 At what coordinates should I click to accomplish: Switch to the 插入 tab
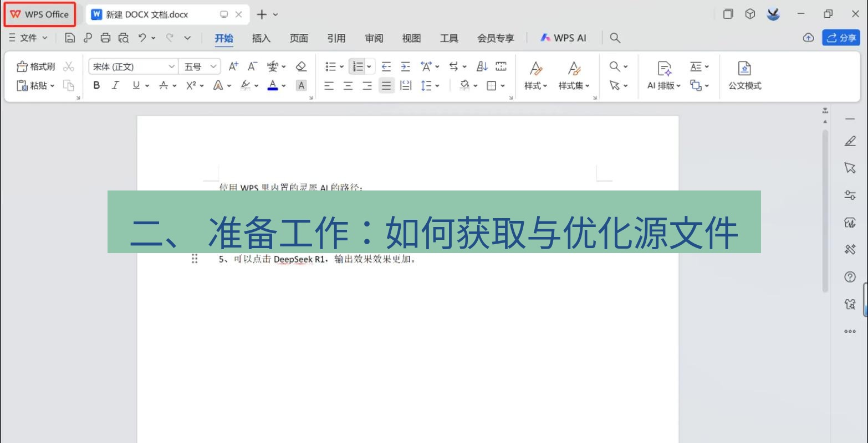click(261, 38)
